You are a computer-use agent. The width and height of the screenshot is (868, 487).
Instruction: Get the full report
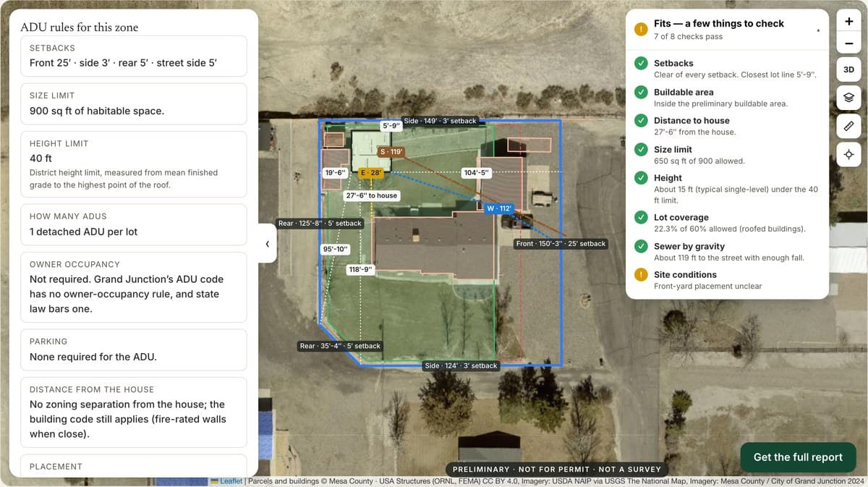(x=798, y=457)
